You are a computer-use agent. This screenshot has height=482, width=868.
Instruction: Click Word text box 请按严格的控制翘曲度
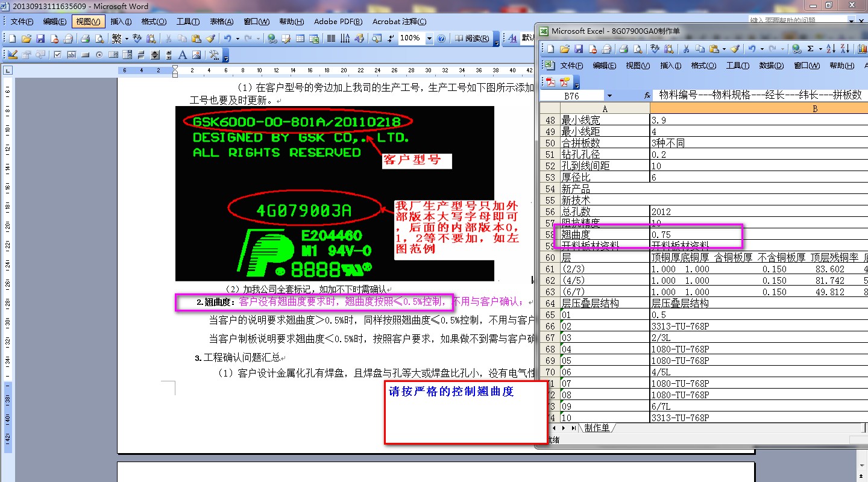(466, 413)
